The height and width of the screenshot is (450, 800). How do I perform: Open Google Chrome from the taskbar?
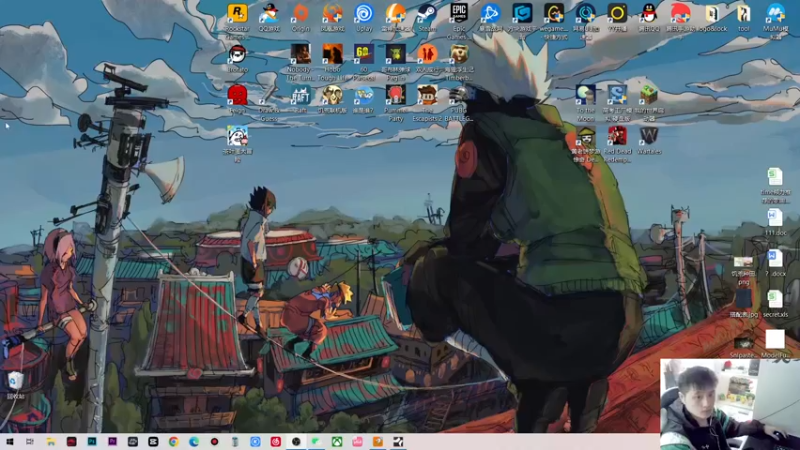(173, 442)
